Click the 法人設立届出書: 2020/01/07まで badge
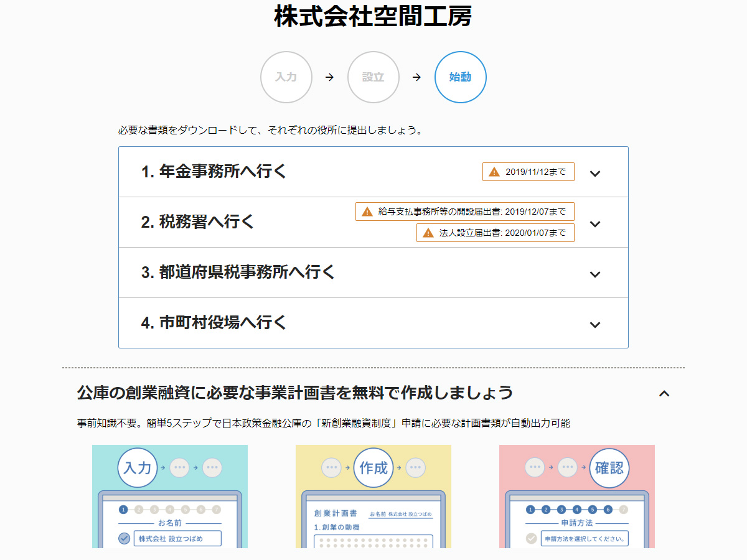 (495, 233)
